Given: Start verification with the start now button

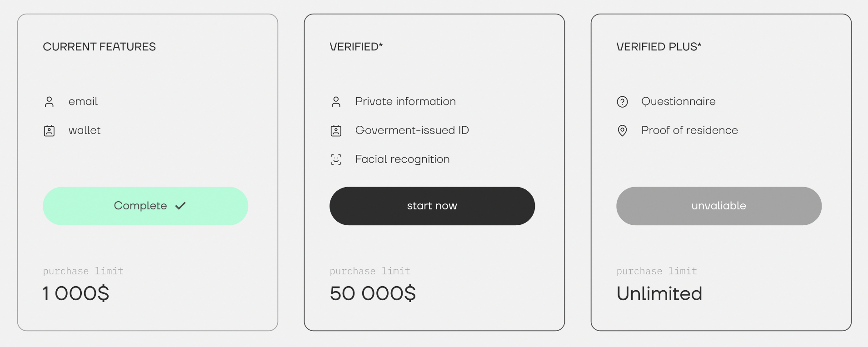Looking at the screenshot, I should coord(432,206).
